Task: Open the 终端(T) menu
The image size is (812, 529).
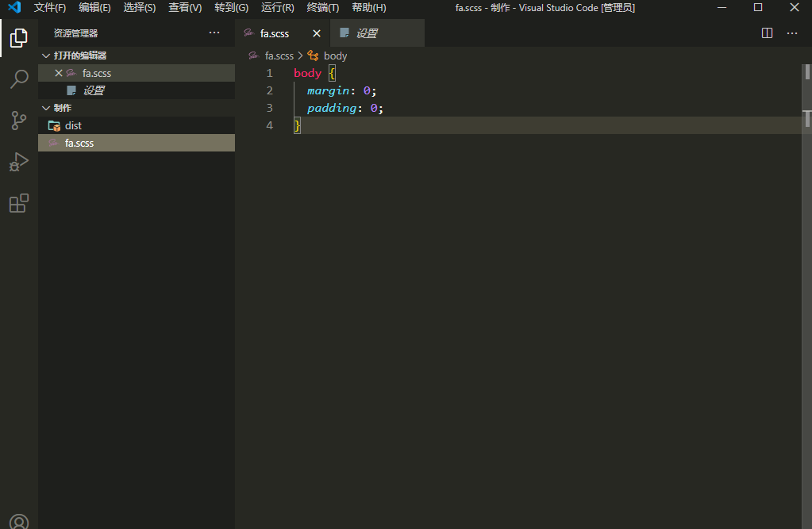Action: click(x=322, y=7)
